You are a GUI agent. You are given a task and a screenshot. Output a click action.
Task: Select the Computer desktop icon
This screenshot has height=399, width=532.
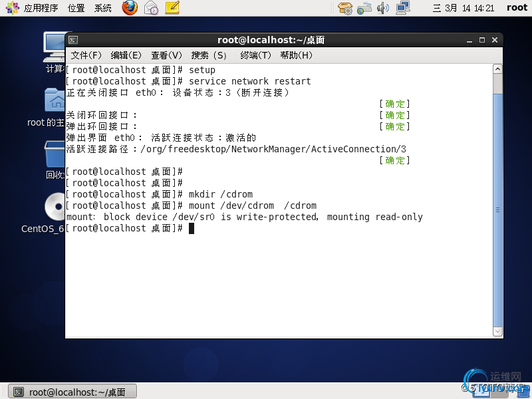55,53
